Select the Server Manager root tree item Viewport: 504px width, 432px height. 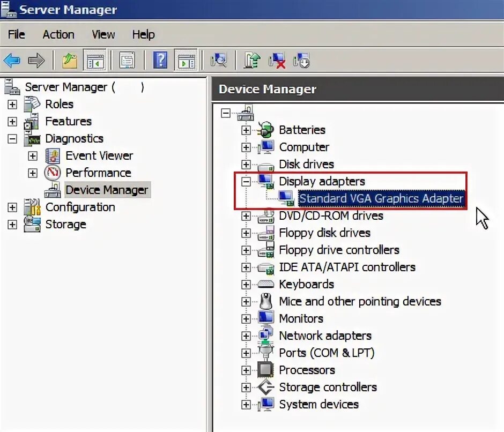click(x=85, y=87)
